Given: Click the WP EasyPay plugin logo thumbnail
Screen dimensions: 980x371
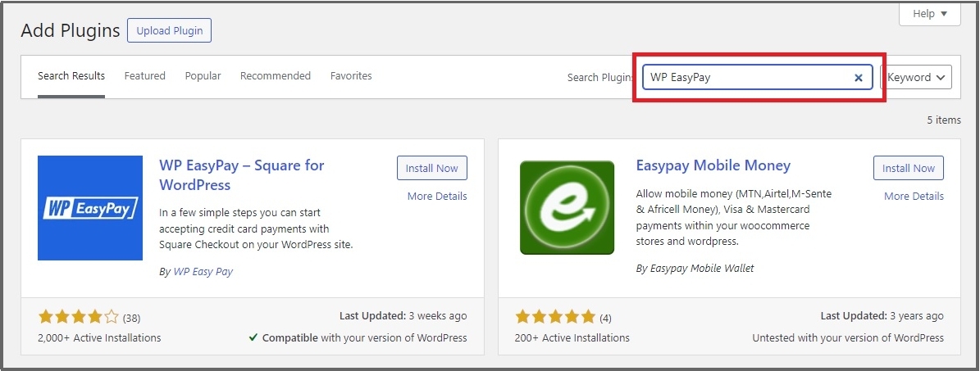Looking at the screenshot, I should tap(90, 208).
